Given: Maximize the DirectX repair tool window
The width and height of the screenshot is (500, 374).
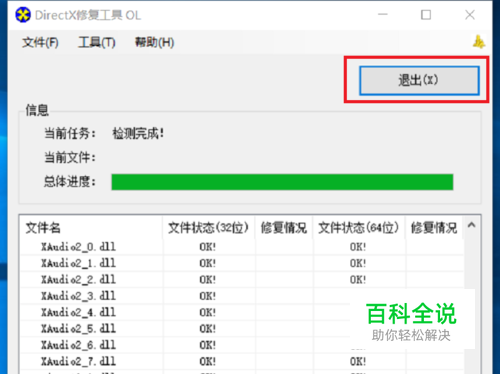Looking at the screenshot, I should [426, 15].
